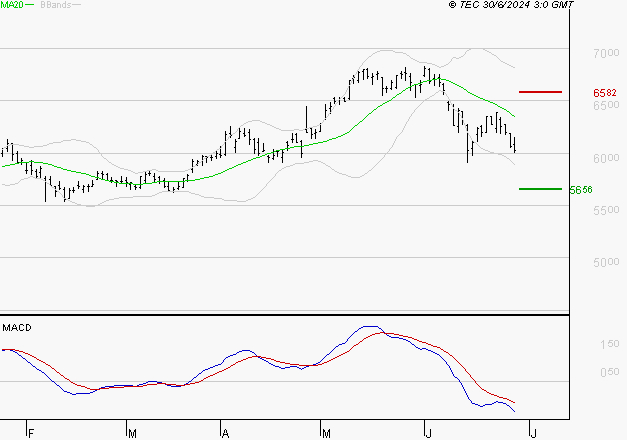Click the green 5656 support value
Image resolution: width=627 pixels, height=440 pixels.
coord(581,190)
